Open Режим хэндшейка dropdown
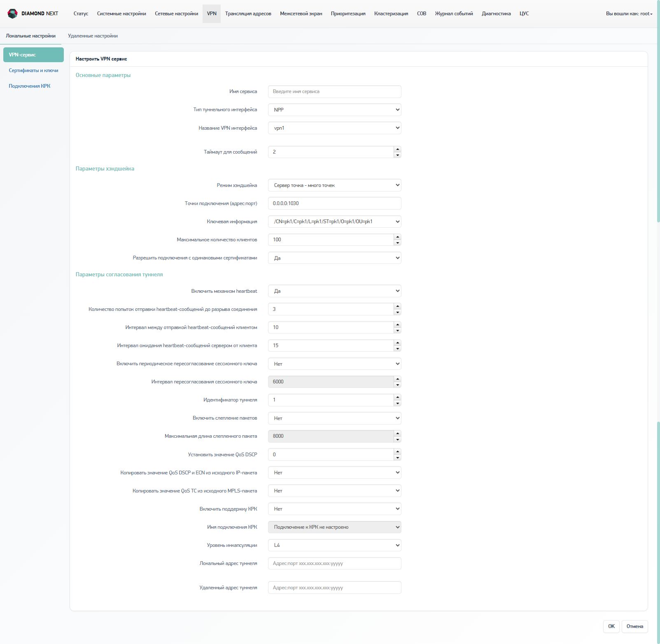Viewport: 660px width, 644px height. coord(334,185)
